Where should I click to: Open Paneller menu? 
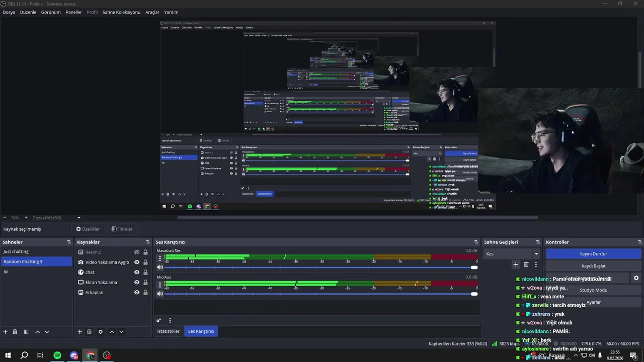73,12
